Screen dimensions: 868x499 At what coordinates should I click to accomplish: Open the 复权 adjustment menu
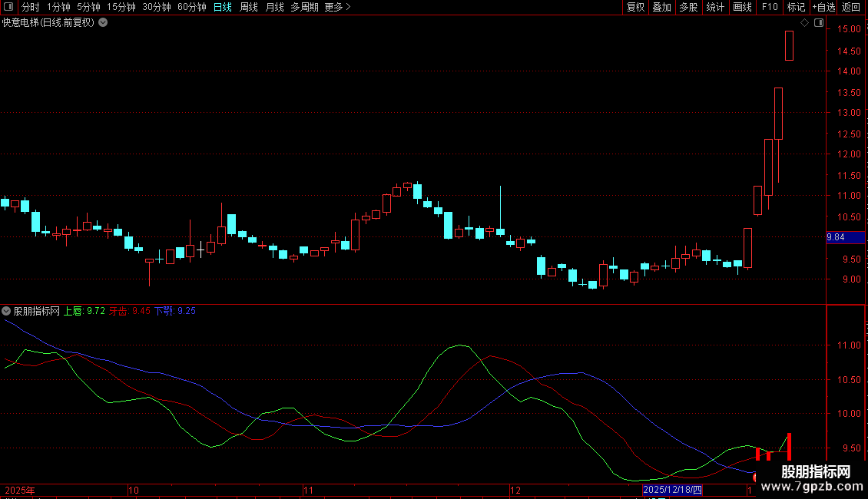click(x=635, y=7)
